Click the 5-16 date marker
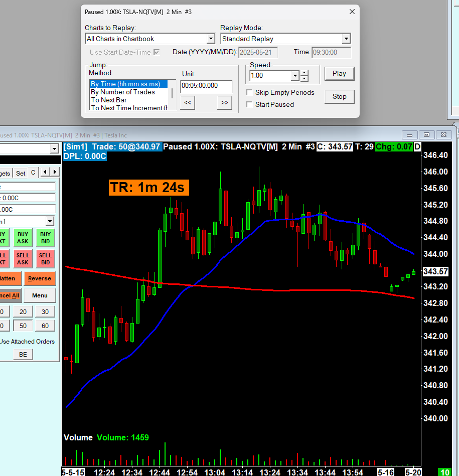 tap(386, 472)
